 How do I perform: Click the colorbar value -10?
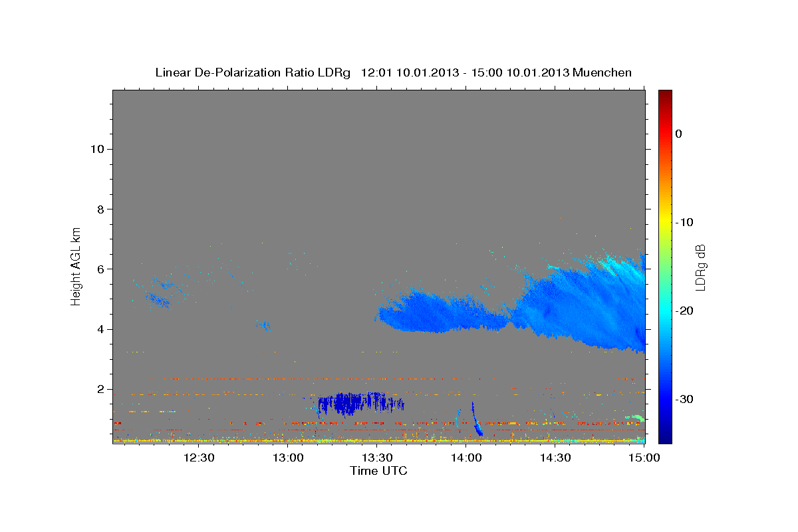[684, 222]
